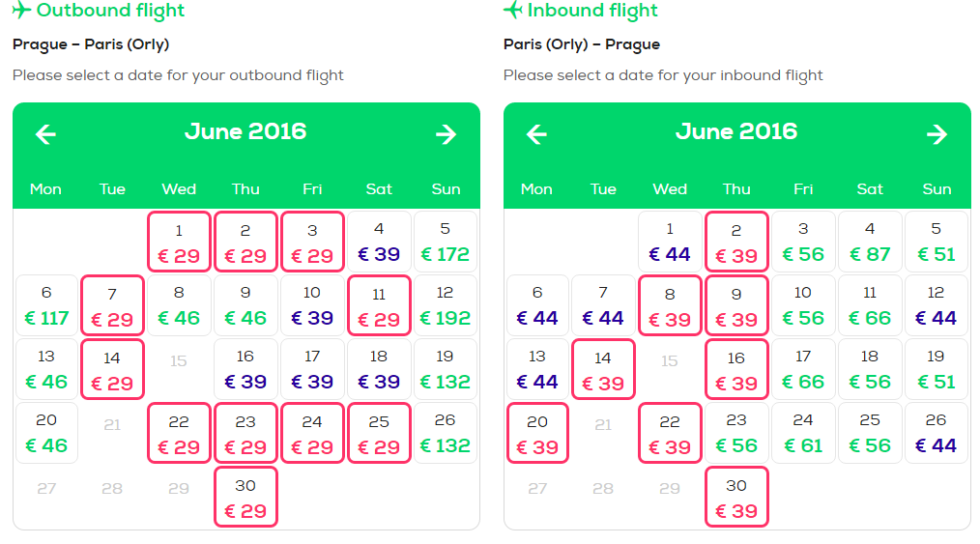Screen dimensions: 980x544
Task: Go to next month in outbound calendar
Action: (447, 133)
